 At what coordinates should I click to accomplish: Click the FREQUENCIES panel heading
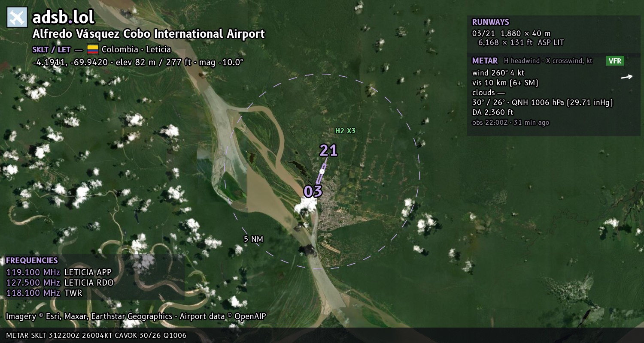point(32,261)
